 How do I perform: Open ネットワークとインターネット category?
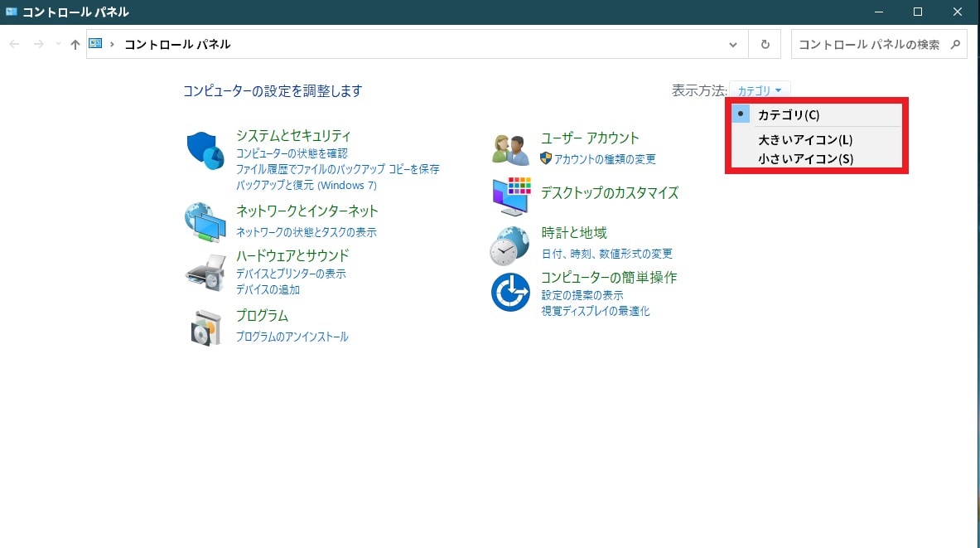pyautogui.click(x=307, y=211)
